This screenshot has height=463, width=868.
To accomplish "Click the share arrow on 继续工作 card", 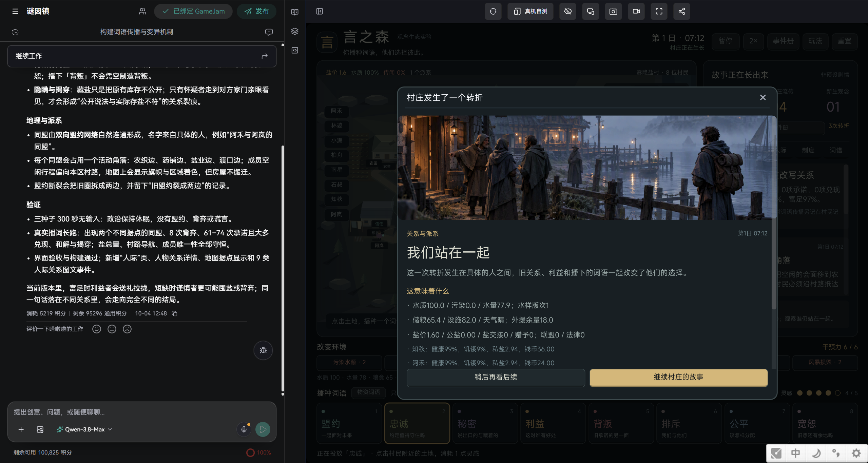I will pos(265,56).
